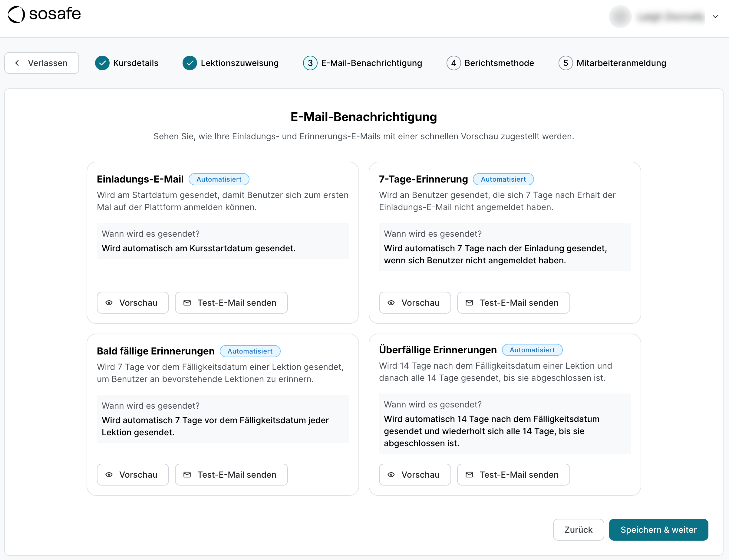Go to step 4 Berichtsmethode

tap(454, 63)
